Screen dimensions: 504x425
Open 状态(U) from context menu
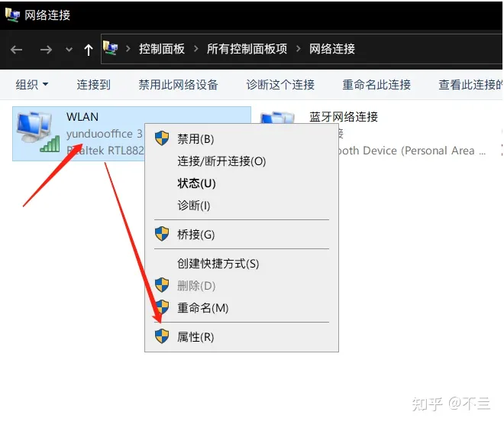coord(241,183)
